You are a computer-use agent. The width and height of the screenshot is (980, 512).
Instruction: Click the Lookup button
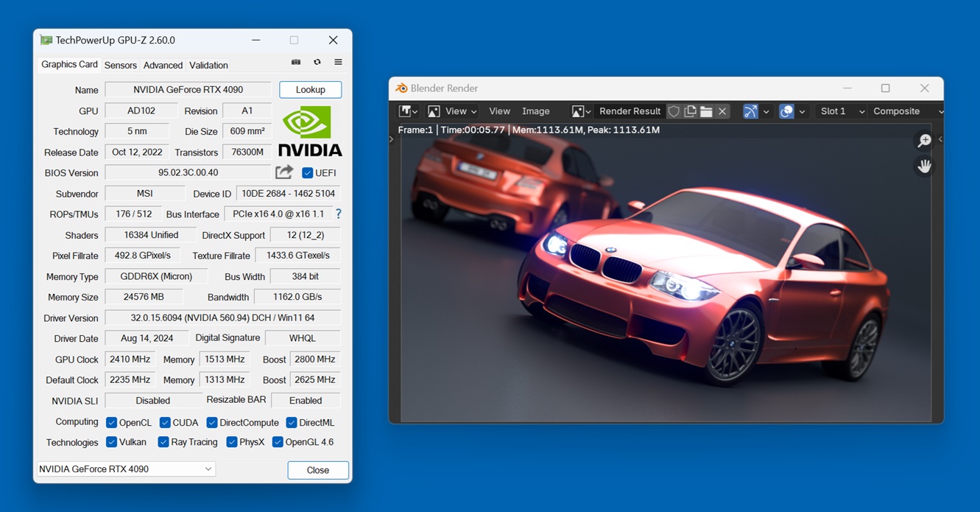click(310, 90)
